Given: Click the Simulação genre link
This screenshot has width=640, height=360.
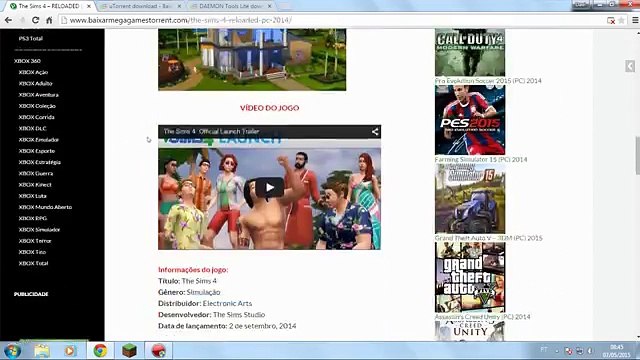Looking at the screenshot, I should (x=203, y=292).
